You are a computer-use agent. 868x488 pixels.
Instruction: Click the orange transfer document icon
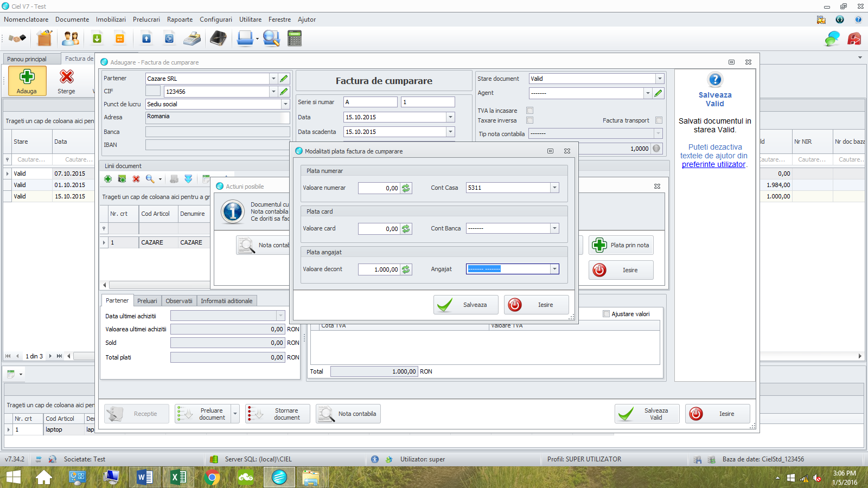point(120,38)
